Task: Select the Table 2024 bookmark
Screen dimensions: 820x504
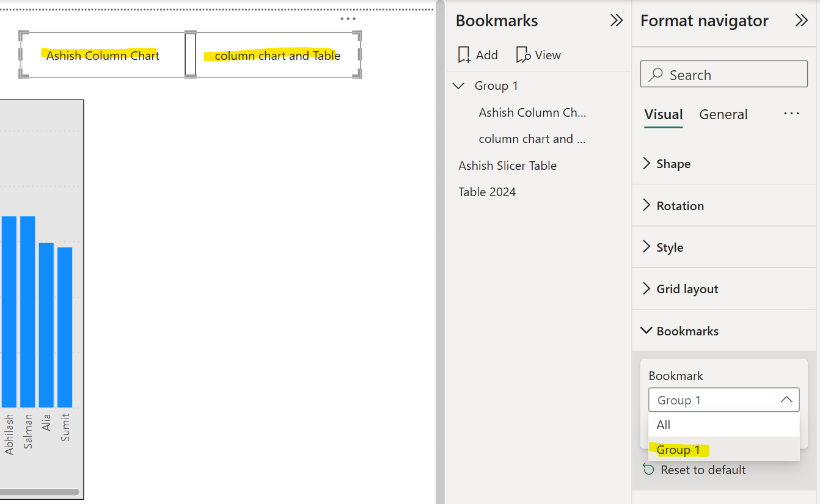Action: (487, 191)
